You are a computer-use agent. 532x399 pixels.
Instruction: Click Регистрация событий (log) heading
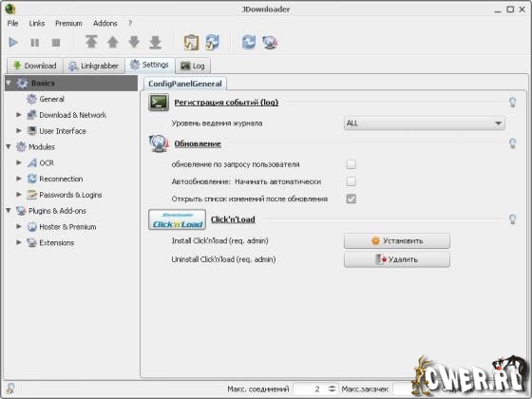(226, 103)
